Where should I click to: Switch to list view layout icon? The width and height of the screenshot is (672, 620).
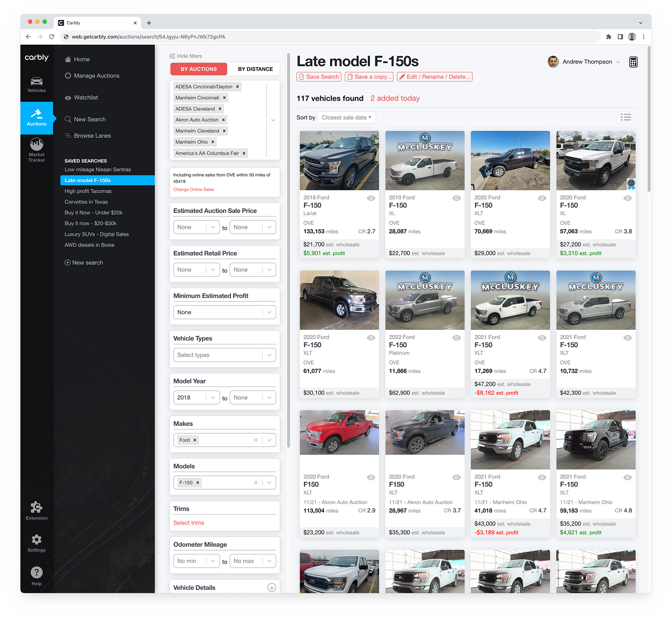626,117
